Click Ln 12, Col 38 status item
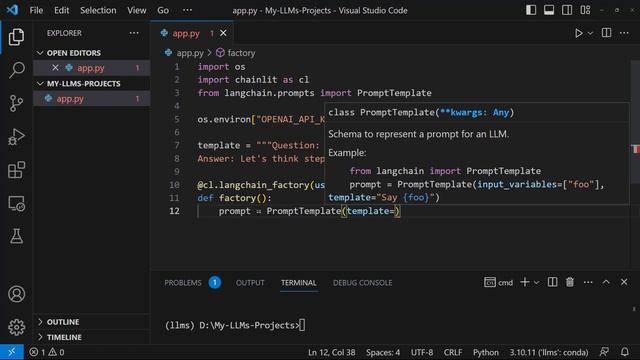Screen dimensions: 640x360 point(331,352)
